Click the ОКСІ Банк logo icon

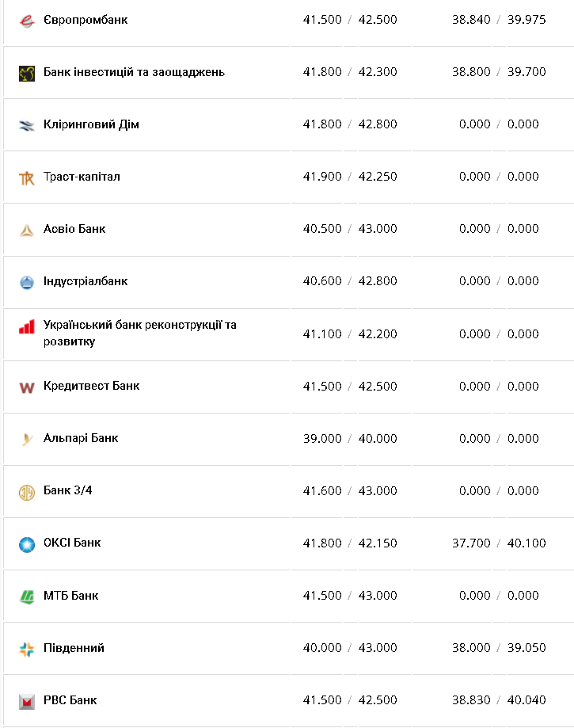point(27,544)
